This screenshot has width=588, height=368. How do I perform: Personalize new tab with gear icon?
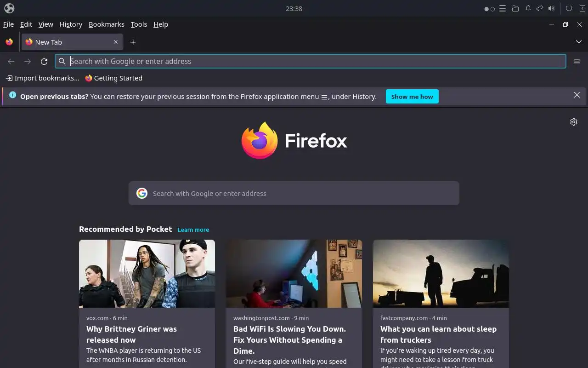574,122
